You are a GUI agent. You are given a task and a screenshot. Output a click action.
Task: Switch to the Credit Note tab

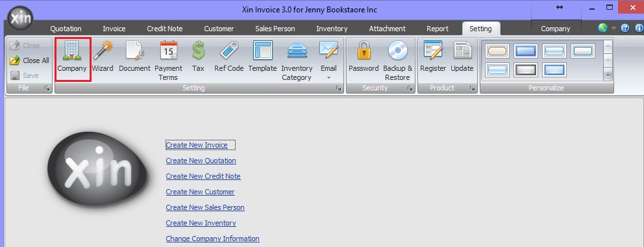[165, 29]
